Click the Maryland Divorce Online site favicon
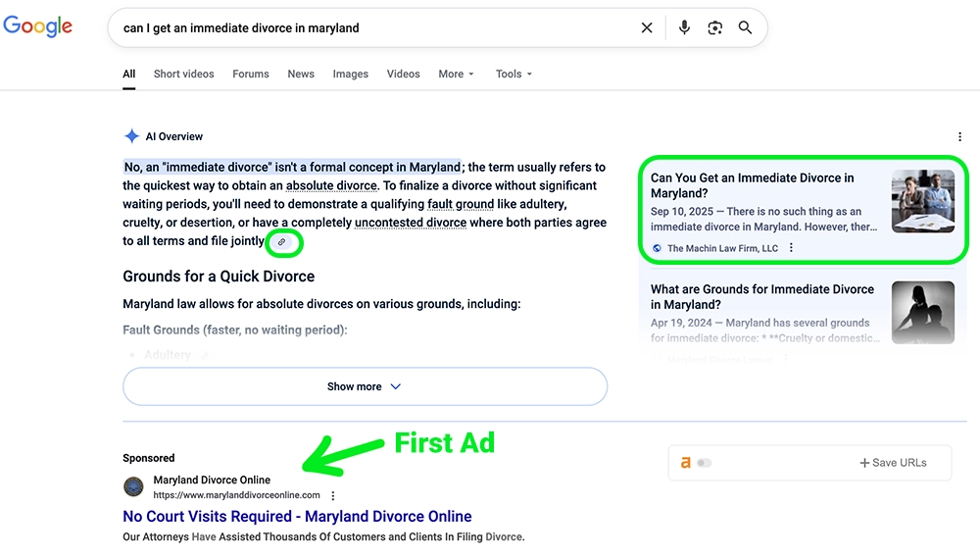This screenshot has width=980, height=557. [x=133, y=486]
